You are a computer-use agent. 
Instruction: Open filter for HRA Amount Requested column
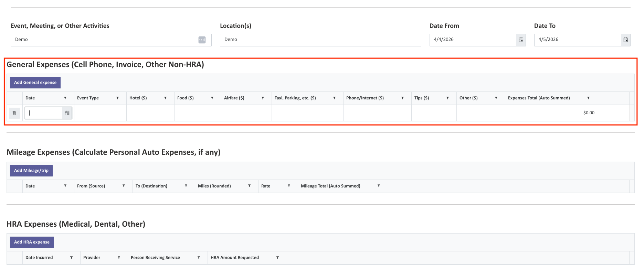(277, 258)
